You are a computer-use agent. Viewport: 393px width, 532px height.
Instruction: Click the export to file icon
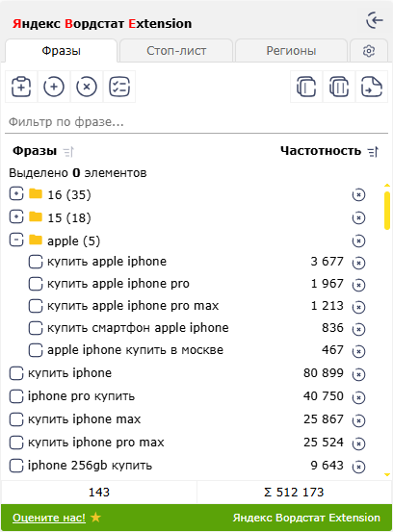[371, 87]
